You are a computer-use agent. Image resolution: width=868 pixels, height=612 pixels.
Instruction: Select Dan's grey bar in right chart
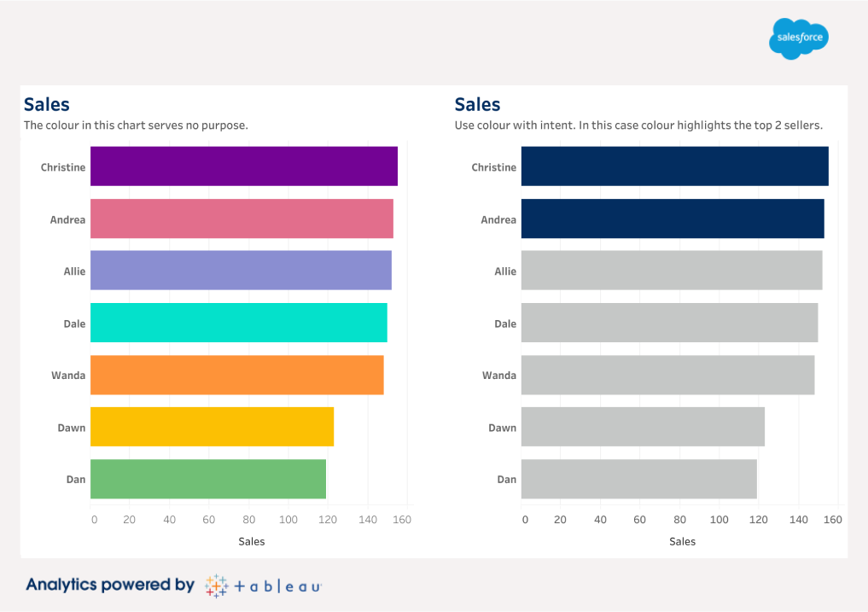click(638, 479)
